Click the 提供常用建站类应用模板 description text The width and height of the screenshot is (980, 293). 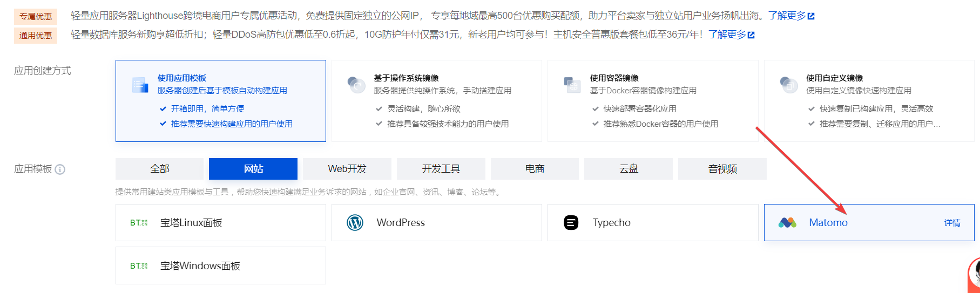[x=308, y=192]
